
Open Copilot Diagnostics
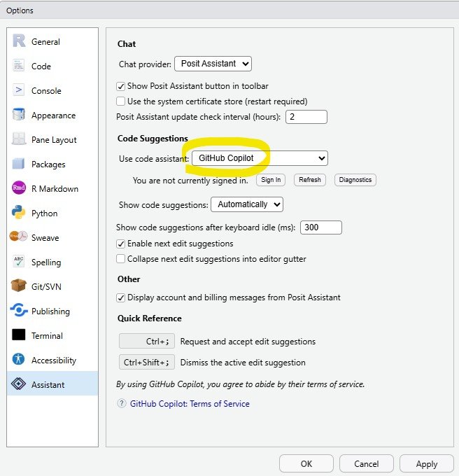click(x=355, y=180)
